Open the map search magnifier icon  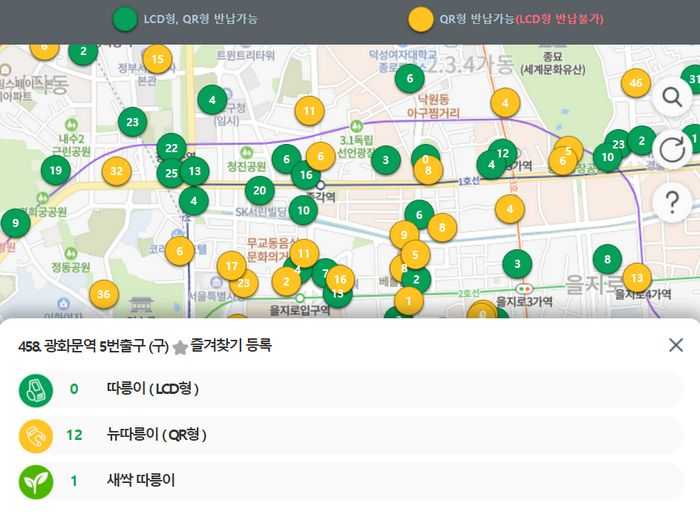pos(672,96)
